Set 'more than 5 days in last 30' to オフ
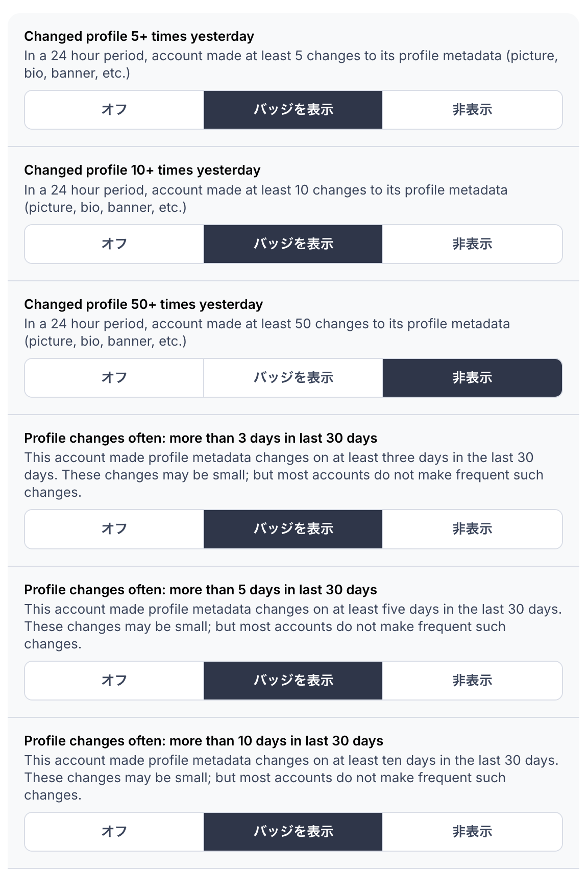This screenshot has height=869, width=588. (x=114, y=681)
